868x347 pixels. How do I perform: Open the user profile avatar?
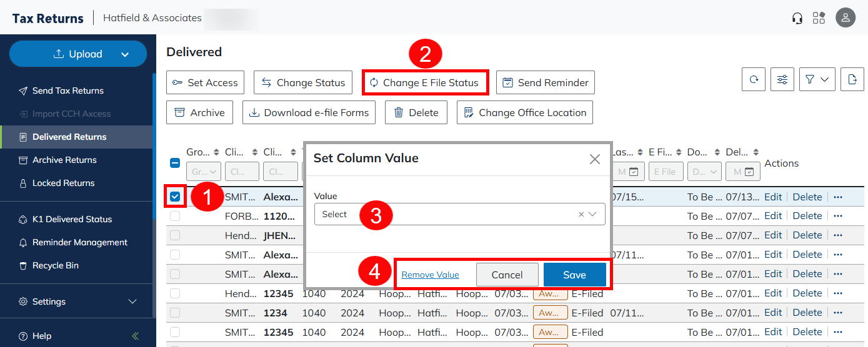click(x=845, y=18)
